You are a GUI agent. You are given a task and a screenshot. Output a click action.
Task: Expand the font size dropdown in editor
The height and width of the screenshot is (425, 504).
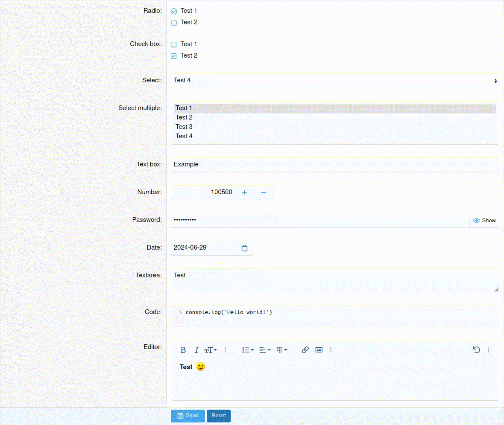[211, 350]
